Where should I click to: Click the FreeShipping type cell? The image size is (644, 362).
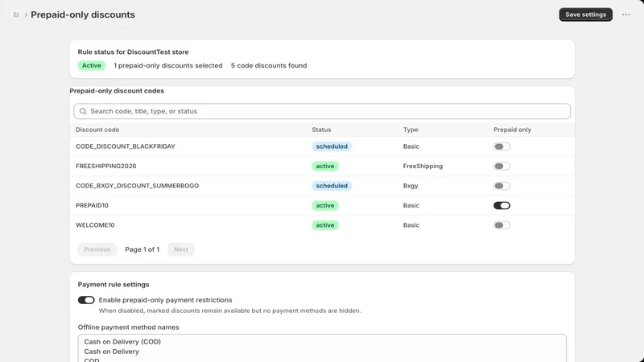coord(423,167)
